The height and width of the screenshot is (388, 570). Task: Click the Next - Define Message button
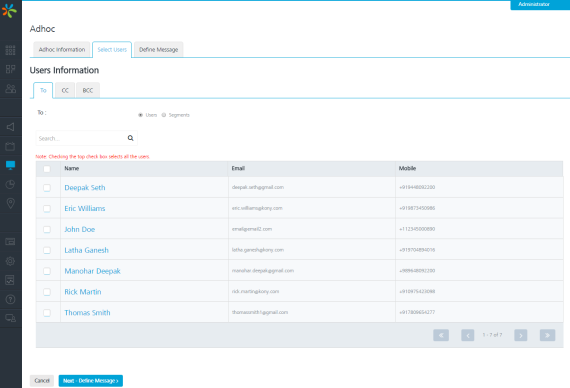pos(91,381)
